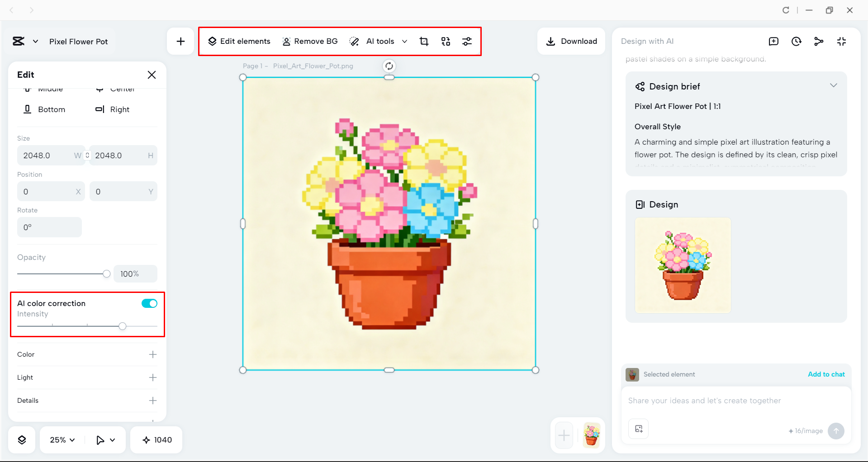Viewport: 868px width, 462px height.
Task: Open a new chat with the plus bubble icon
Action: 774,41
